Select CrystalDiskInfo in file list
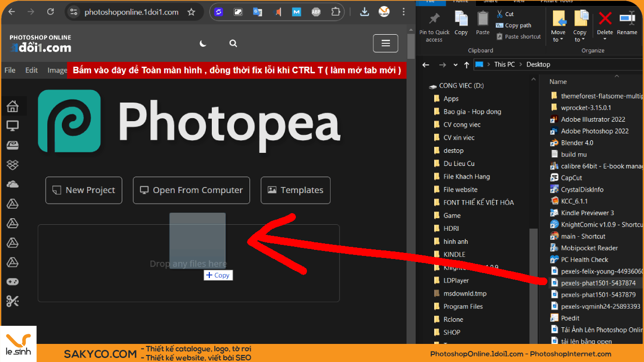 582,190
